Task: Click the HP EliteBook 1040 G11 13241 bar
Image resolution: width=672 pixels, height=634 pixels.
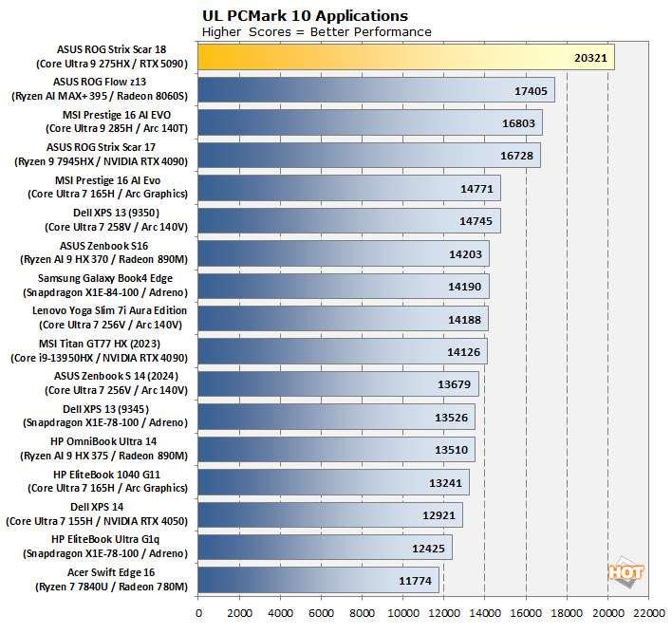Action: coord(332,483)
